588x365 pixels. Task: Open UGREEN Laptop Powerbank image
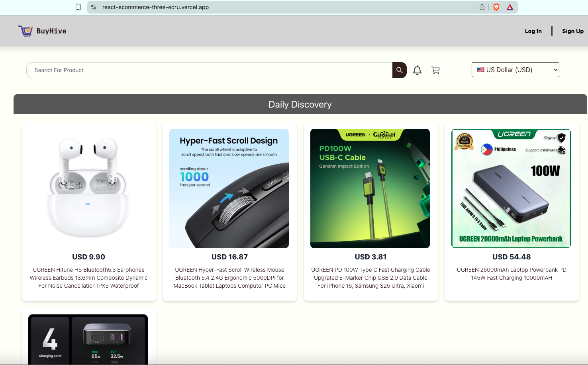511,188
